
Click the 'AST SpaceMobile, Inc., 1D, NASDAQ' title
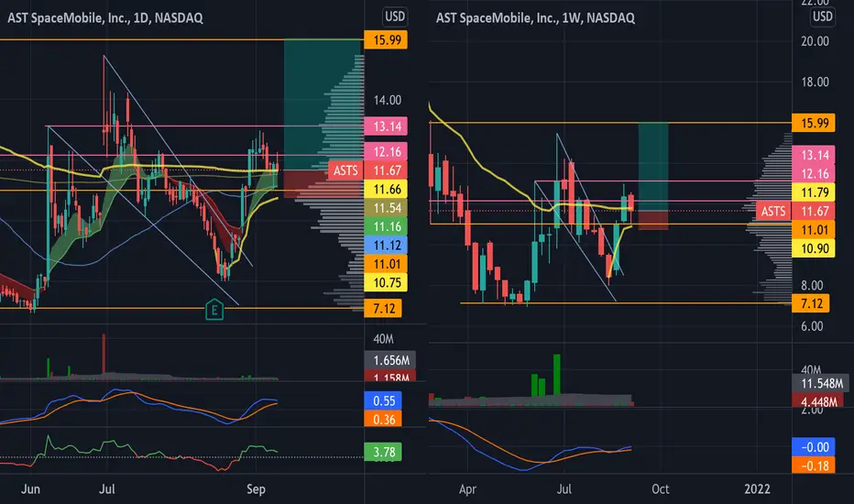(x=105, y=18)
